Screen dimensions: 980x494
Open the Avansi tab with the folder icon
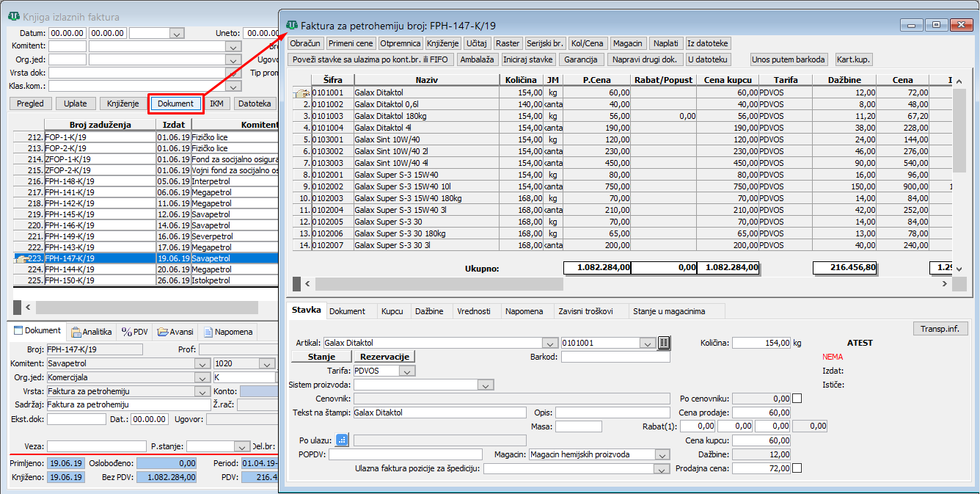point(175,332)
